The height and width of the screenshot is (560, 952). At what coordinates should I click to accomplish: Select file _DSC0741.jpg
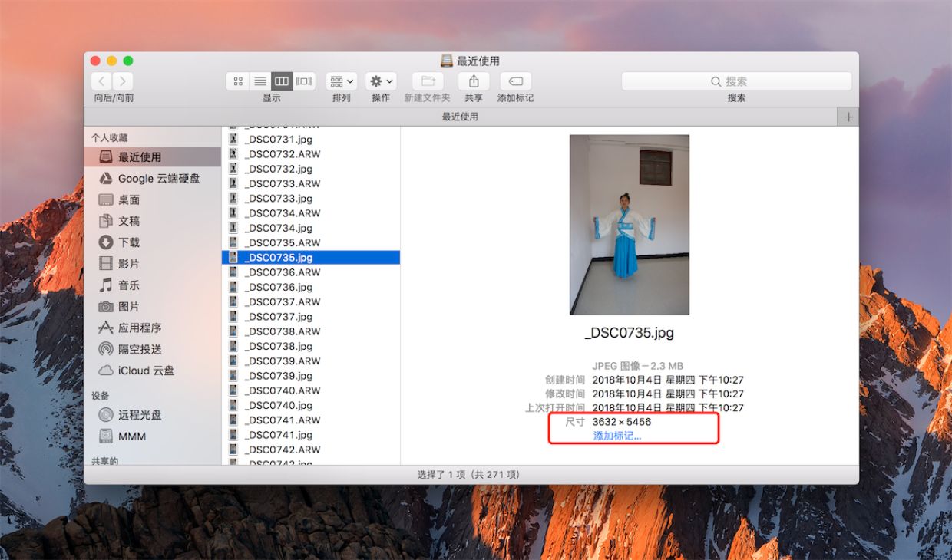(311, 435)
